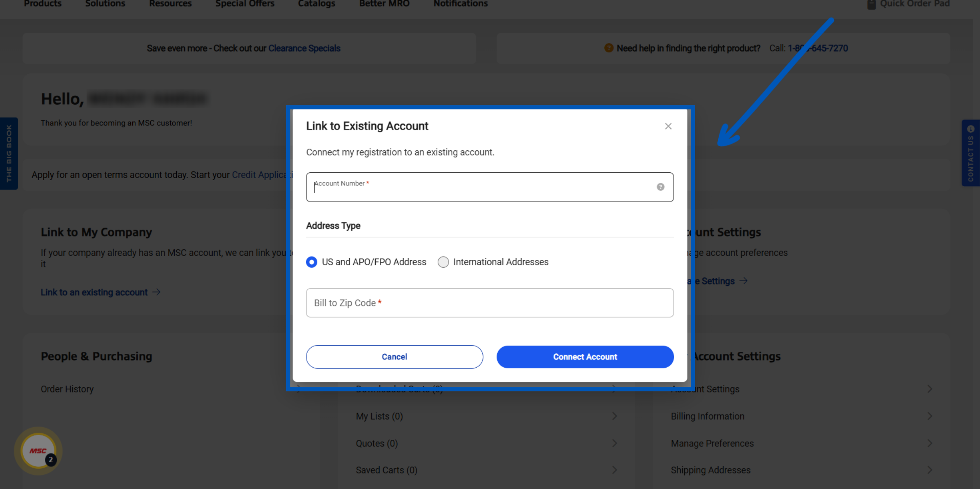Click the Quick Order Pad clipboard icon

(871, 4)
